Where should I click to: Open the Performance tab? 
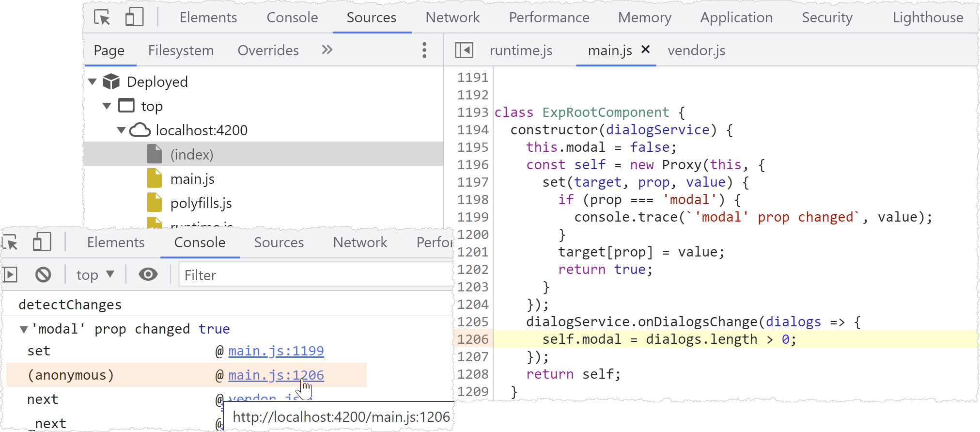tap(549, 17)
